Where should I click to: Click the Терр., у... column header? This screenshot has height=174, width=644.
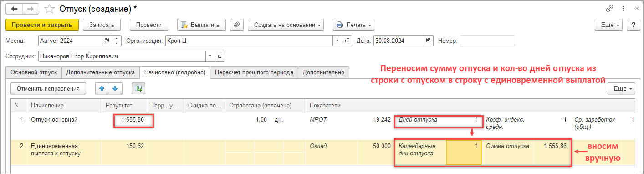(x=166, y=105)
